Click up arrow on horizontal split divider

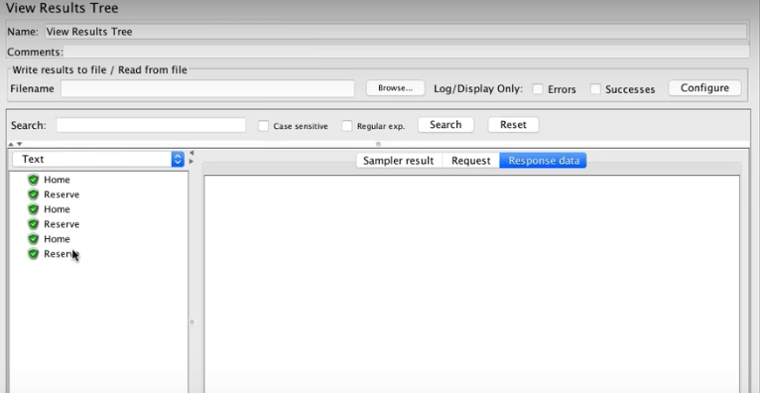click(x=11, y=144)
